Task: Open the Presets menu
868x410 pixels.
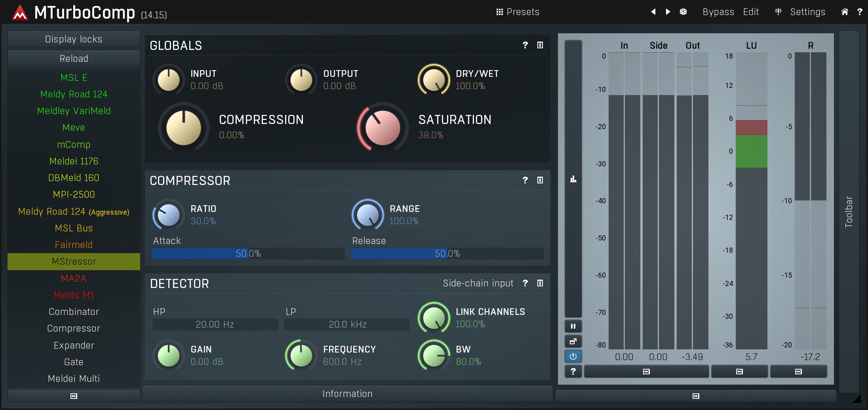Action: pos(518,12)
